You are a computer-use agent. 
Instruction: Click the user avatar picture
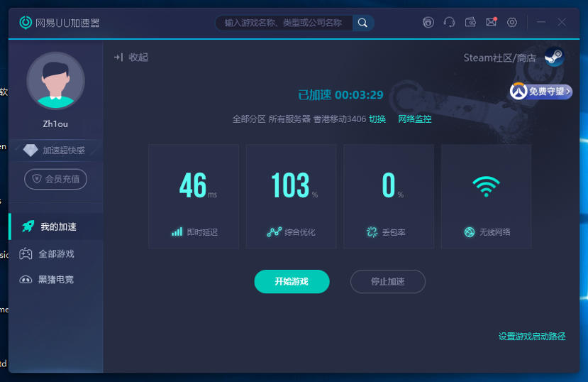point(55,81)
